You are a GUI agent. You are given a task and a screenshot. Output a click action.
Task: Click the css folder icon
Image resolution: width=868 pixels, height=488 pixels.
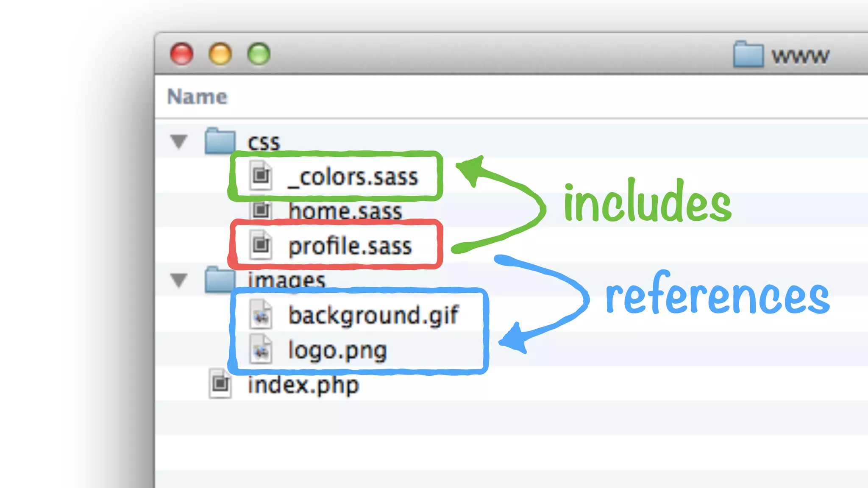[220, 141]
